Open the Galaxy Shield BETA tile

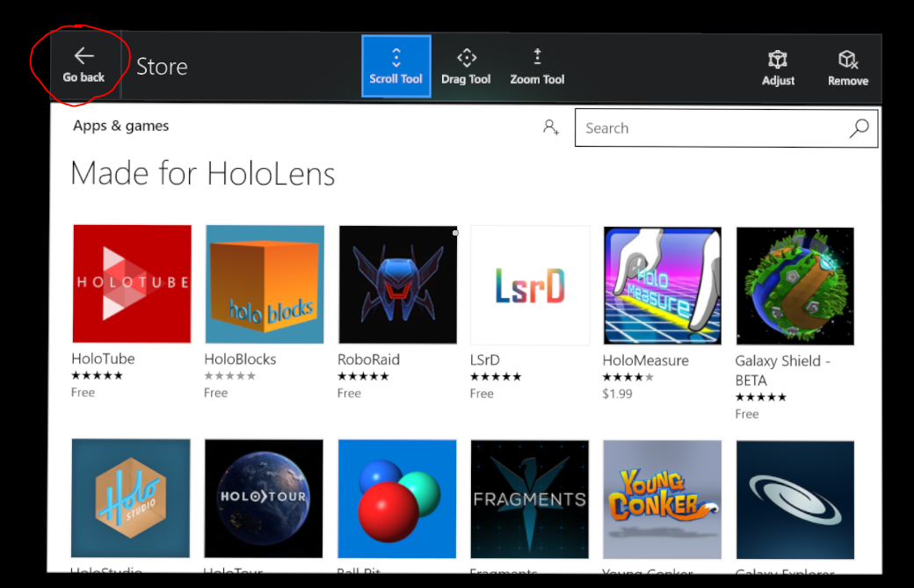[x=795, y=287]
